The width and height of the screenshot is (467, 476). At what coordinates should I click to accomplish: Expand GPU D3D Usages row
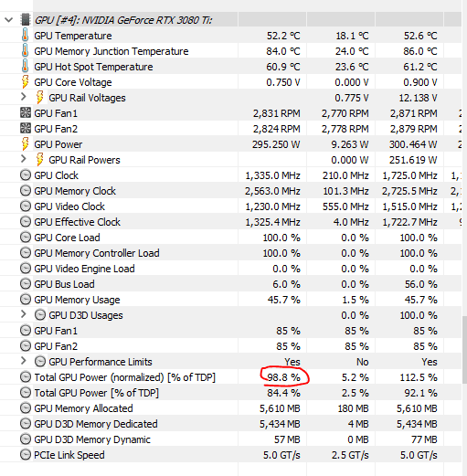tap(23, 314)
